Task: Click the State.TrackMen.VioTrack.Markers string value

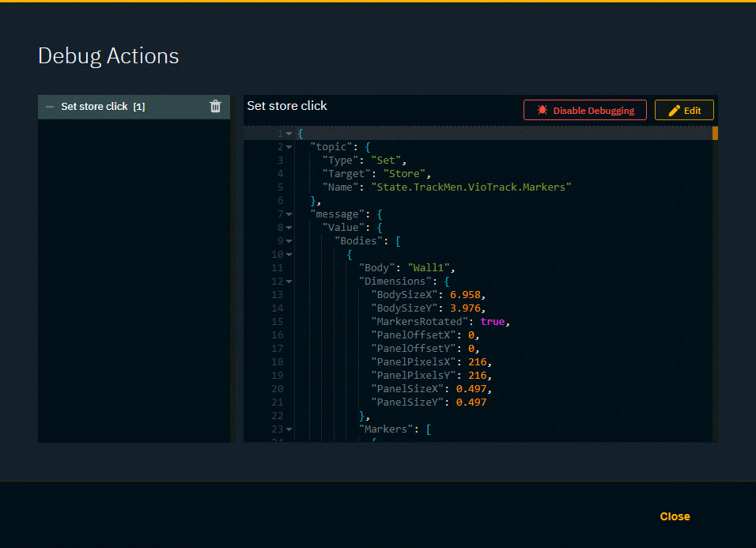Action: click(x=472, y=187)
